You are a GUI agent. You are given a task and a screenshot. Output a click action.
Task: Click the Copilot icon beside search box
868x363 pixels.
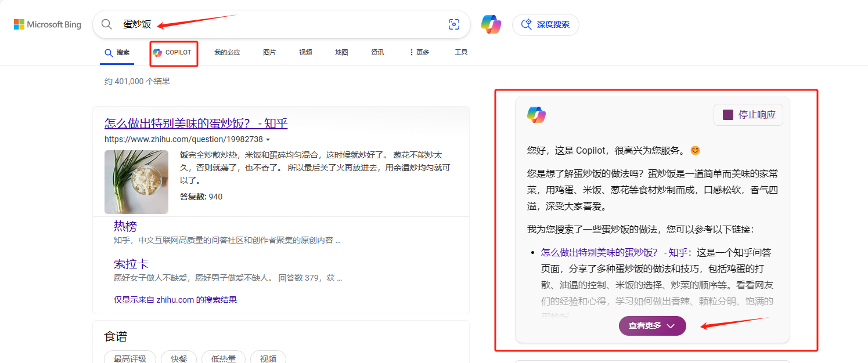coord(491,24)
